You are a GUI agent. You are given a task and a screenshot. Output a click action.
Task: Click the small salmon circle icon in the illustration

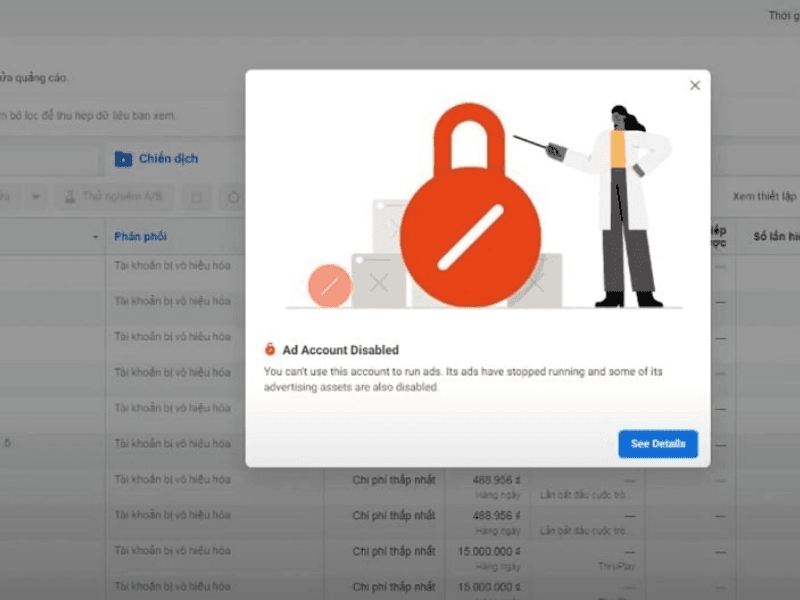point(329,285)
